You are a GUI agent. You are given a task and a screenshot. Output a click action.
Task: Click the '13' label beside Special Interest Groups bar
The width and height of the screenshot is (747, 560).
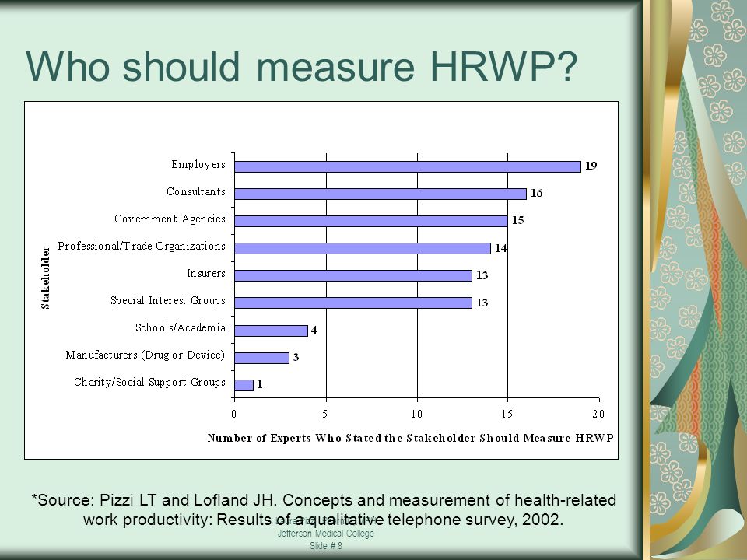tap(482, 303)
